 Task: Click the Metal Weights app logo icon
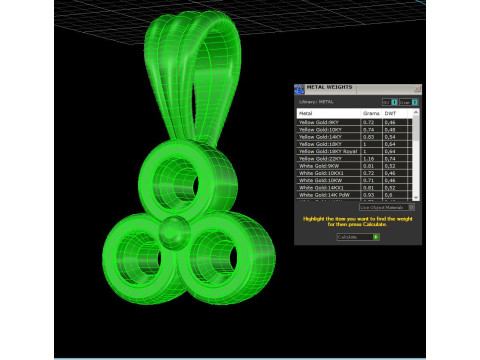coord(299,89)
